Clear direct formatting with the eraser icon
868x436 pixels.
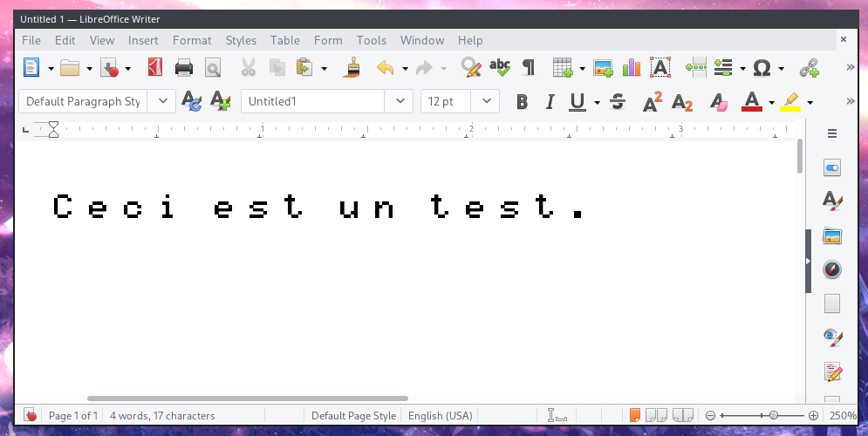(719, 102)
